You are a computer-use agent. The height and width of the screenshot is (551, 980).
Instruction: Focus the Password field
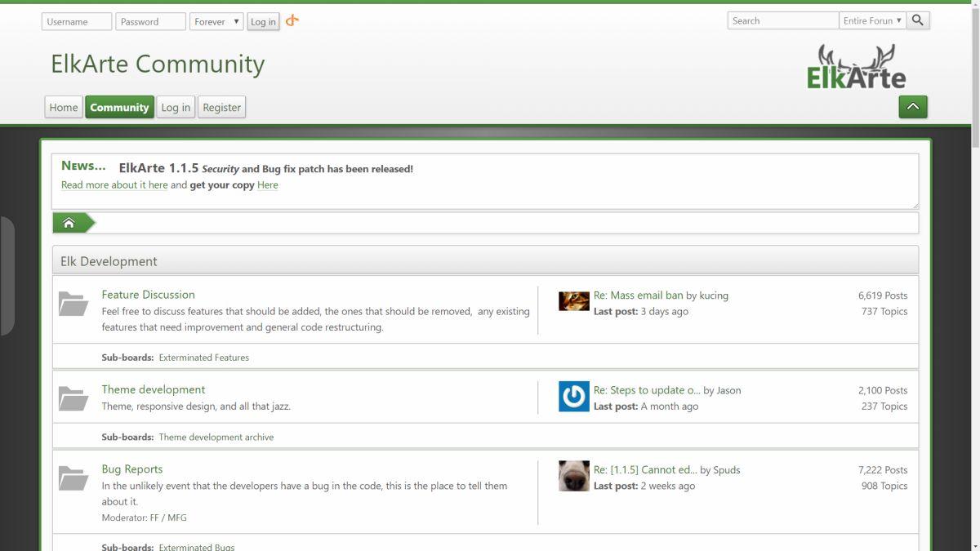(x=151, y=22)
